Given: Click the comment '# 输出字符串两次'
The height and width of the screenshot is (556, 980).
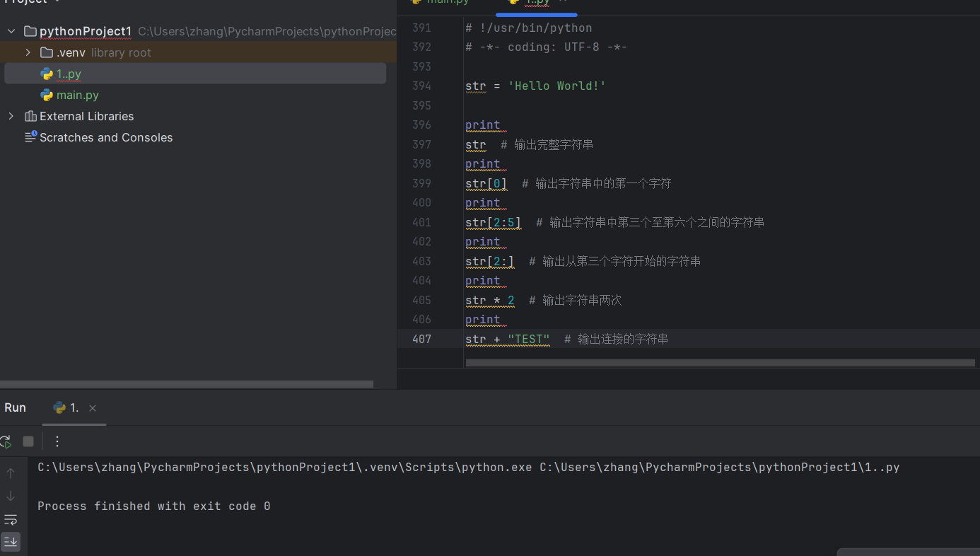Looking at the screenshot, I should click(x=576, y=300).
